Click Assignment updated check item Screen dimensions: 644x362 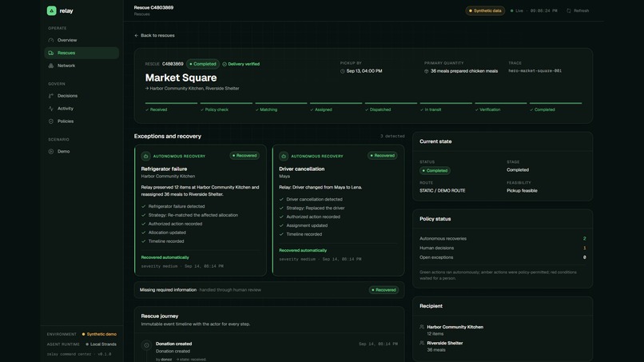[303, 225]
